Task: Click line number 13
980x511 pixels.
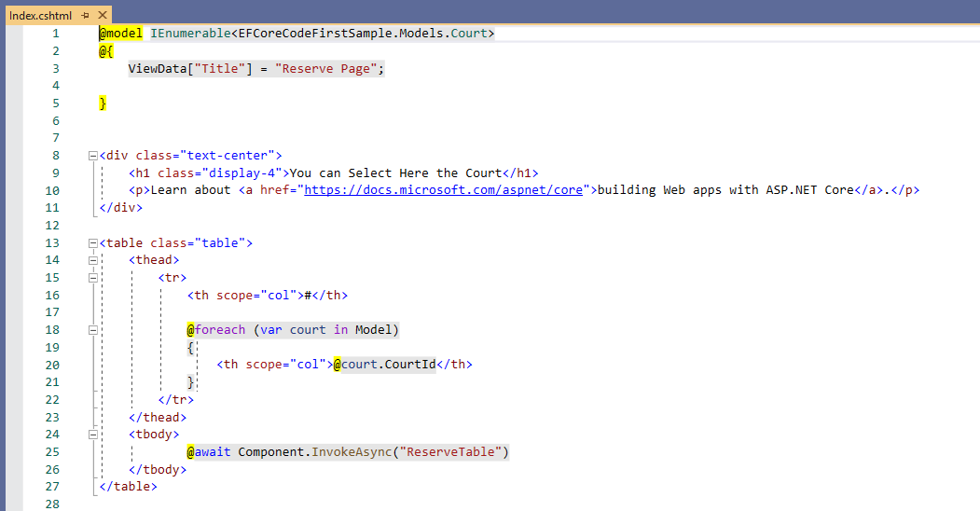Action: click(x=52, y=243)
